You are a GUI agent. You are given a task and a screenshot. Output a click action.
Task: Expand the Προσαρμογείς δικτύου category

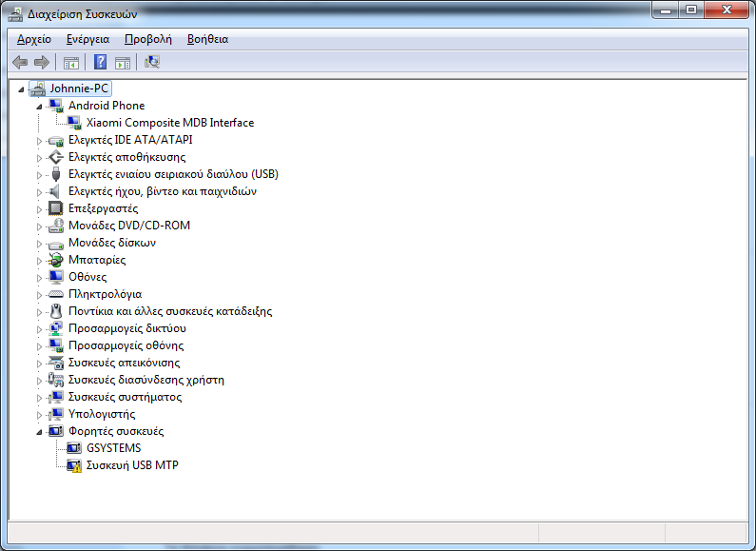pyautogui.click(x=39, y=328)
